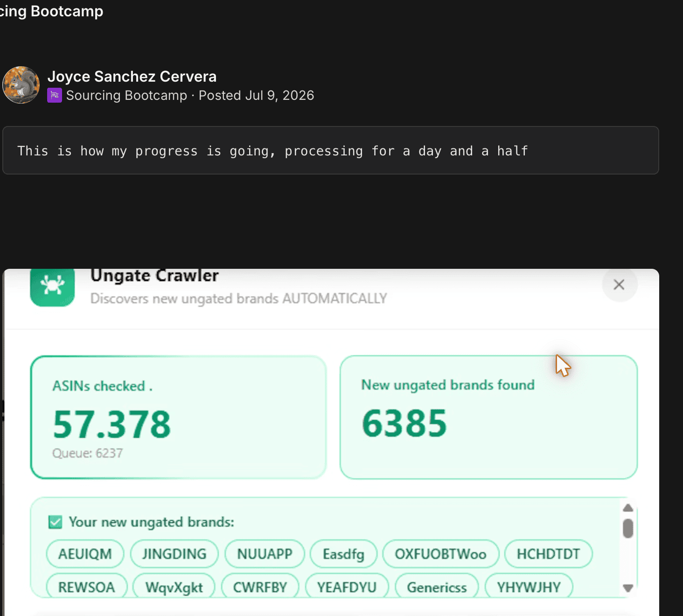683x616 pixels.
Task: Select the WqvXgkt brand chip
Action: 174,586
